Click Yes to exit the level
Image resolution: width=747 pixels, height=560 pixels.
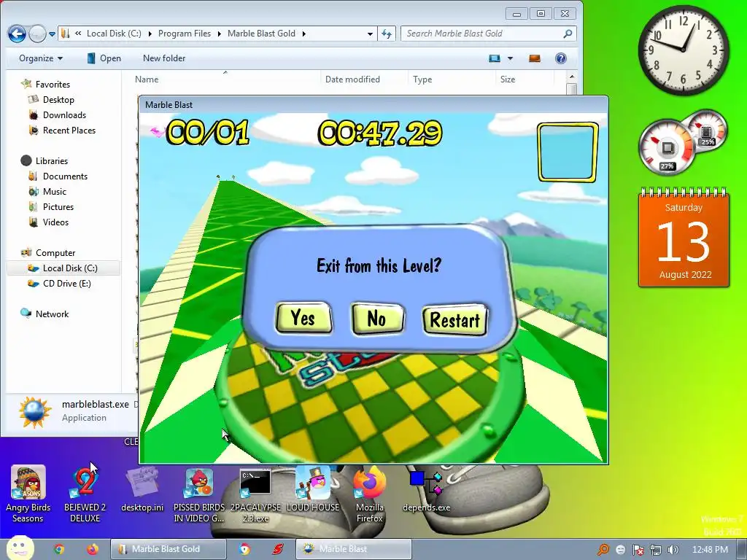[x=303, y=318]
